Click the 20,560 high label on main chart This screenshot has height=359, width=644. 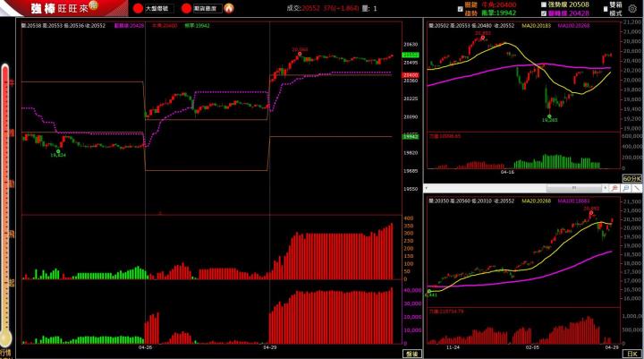(299, 49)
